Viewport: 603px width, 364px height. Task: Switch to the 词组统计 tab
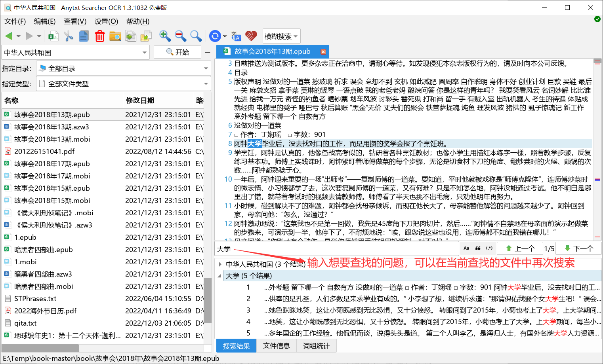tap(316, 346)
